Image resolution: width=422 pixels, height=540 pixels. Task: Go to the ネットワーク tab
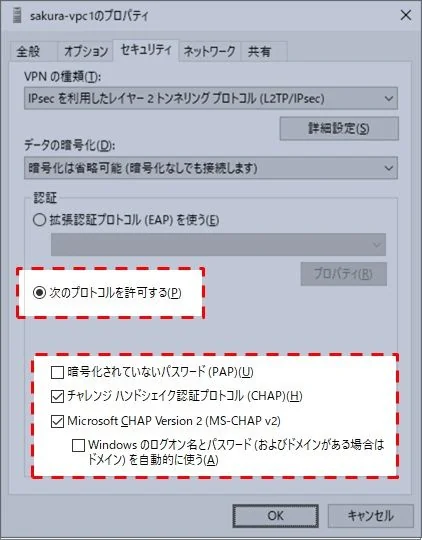209,52
